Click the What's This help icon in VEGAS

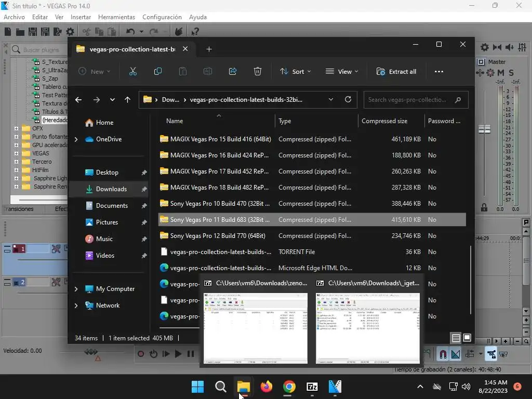tap(195, 32)
